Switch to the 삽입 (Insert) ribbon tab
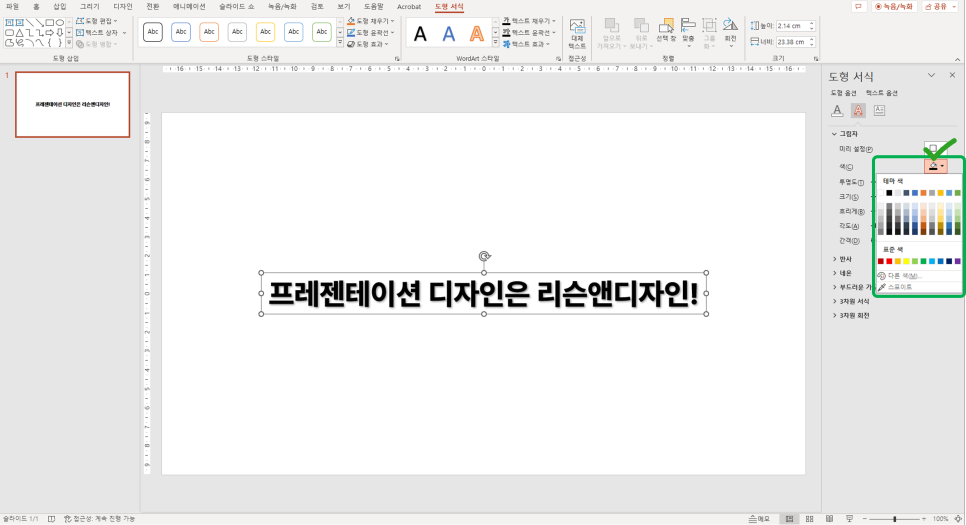The image size is (966, 525). click(x=59, y=7)
